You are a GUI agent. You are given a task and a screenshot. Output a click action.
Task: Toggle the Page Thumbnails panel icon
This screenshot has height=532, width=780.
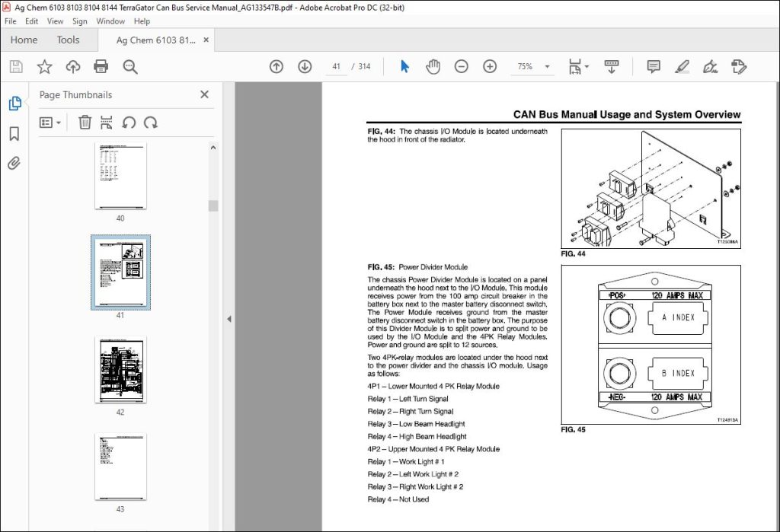pos(14,104)
